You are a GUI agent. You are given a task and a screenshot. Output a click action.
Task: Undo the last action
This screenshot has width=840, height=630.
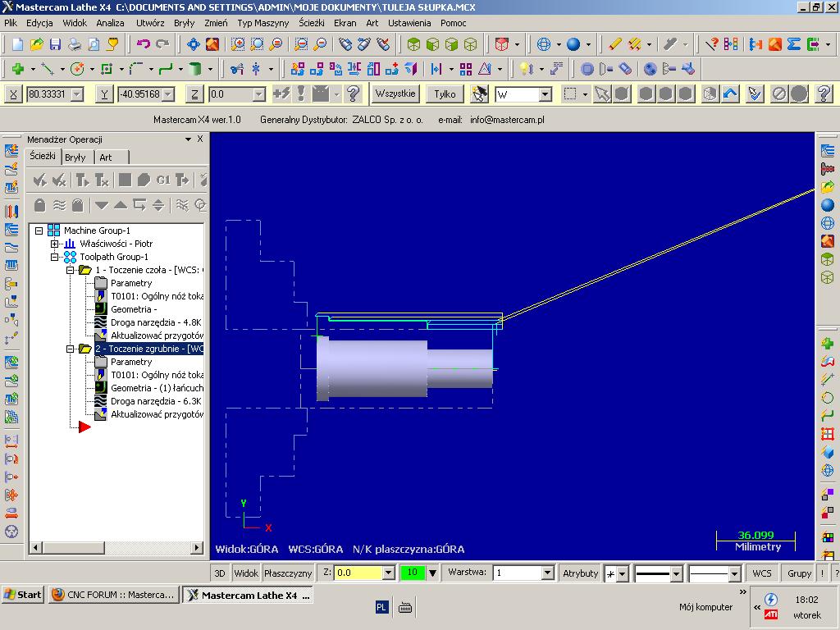click(x=143, y=44)
